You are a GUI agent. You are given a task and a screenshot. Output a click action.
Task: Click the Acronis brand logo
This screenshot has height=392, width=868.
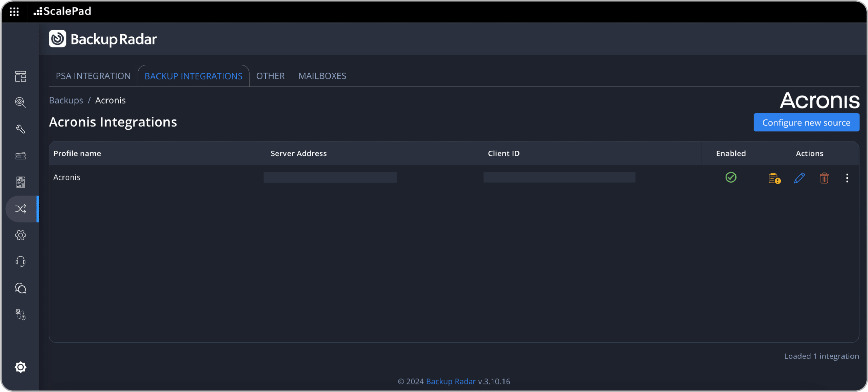820,100
